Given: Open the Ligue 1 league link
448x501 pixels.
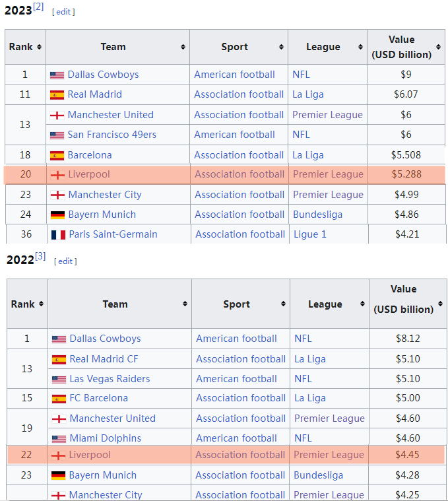Looking at the screenshot, I should tap(310, 234).
